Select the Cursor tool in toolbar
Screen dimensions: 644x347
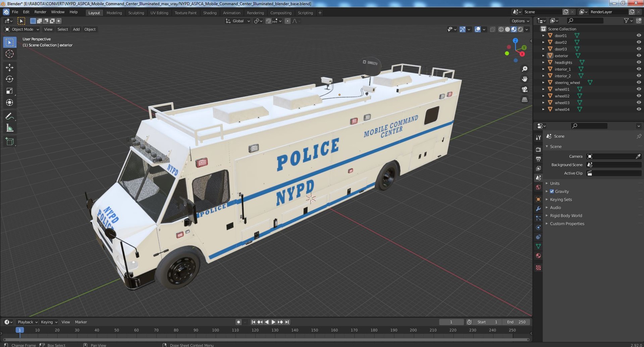(9, 54)
